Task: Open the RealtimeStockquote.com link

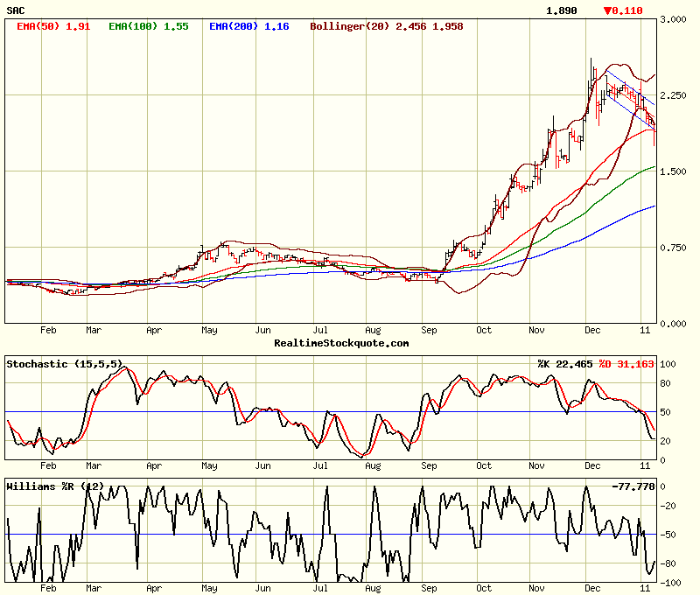Action: (341, 343)
